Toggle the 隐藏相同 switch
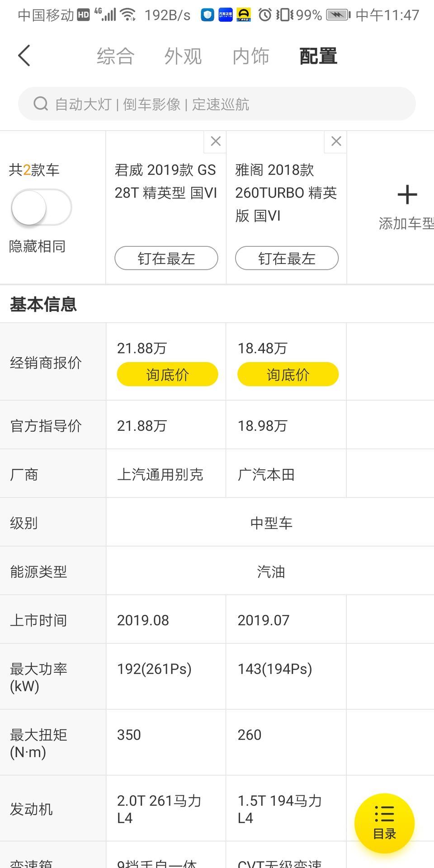This screenshot has width=434, height=868. coord(41,208)
